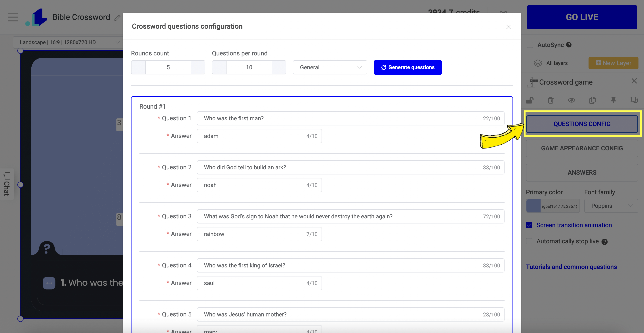Enable the AutoSync checkbox
The height and width of the screenshot is (333, 644).
[530, 45]
